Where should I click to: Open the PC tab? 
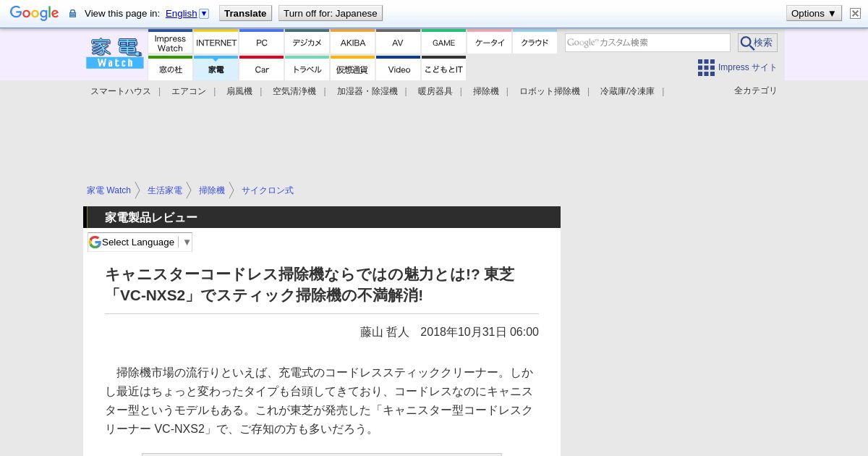point(261,43)
